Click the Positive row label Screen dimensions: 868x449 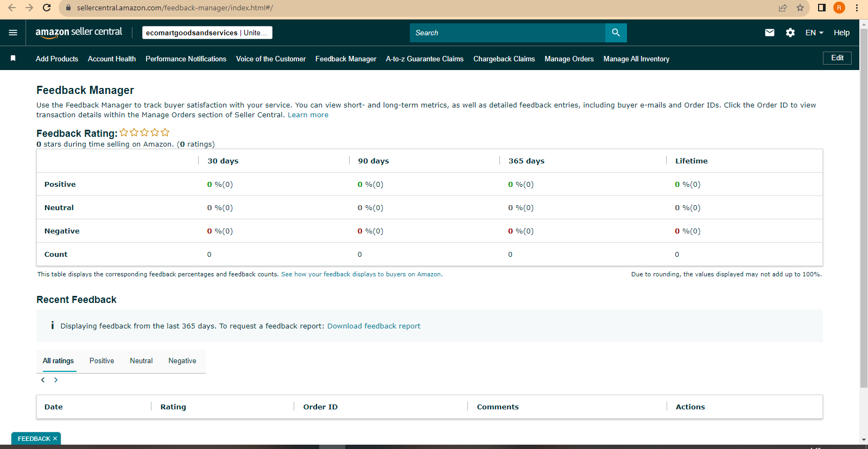tap(60, 184)
